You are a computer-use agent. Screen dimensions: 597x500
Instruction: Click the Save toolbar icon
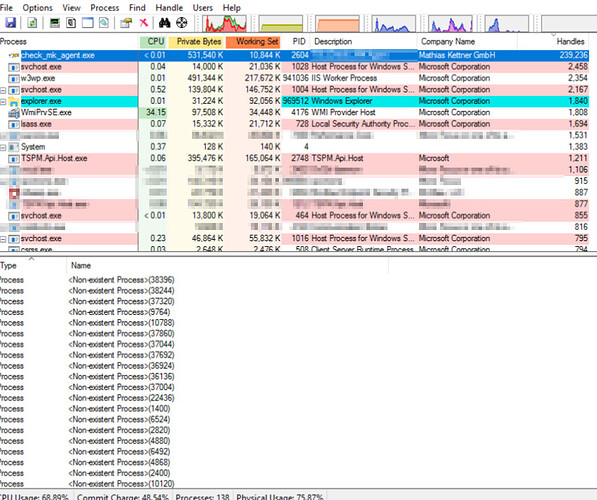click(10, 23)
